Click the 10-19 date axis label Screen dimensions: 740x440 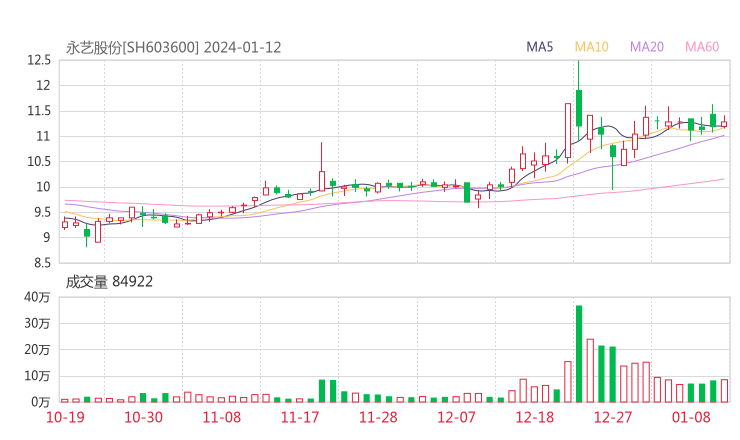[65, 417]
